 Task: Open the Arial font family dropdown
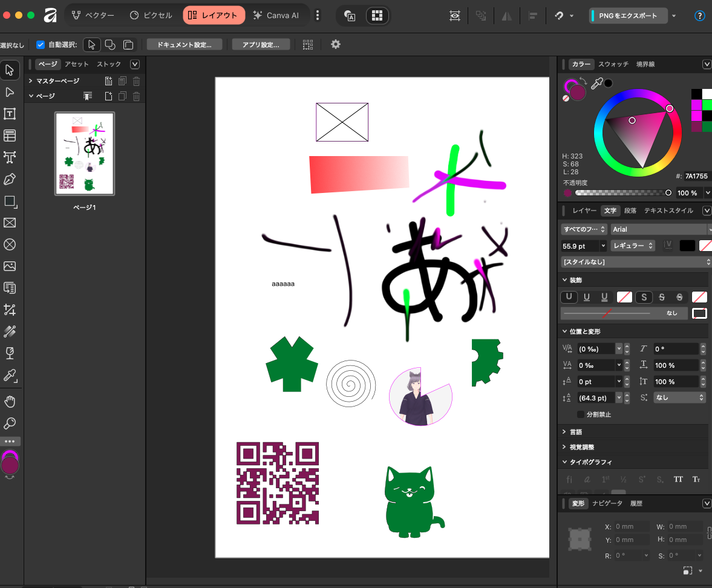[660, 229]
